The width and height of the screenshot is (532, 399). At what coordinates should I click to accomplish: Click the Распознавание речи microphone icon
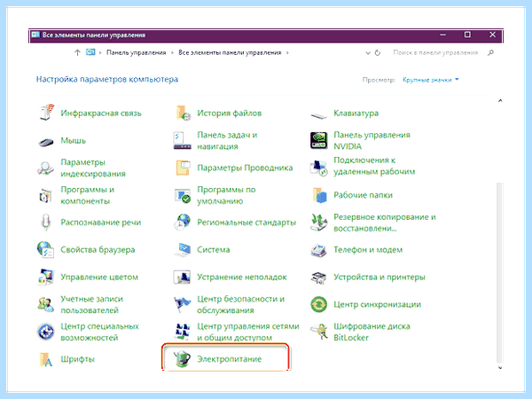click(x=46, y=223)
